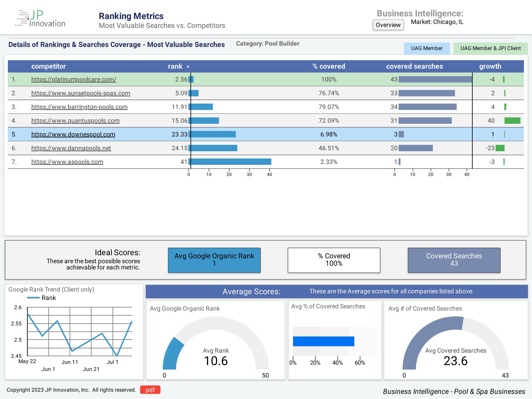Sort by growth column header
532x399 pixels.
pos(490,66)
